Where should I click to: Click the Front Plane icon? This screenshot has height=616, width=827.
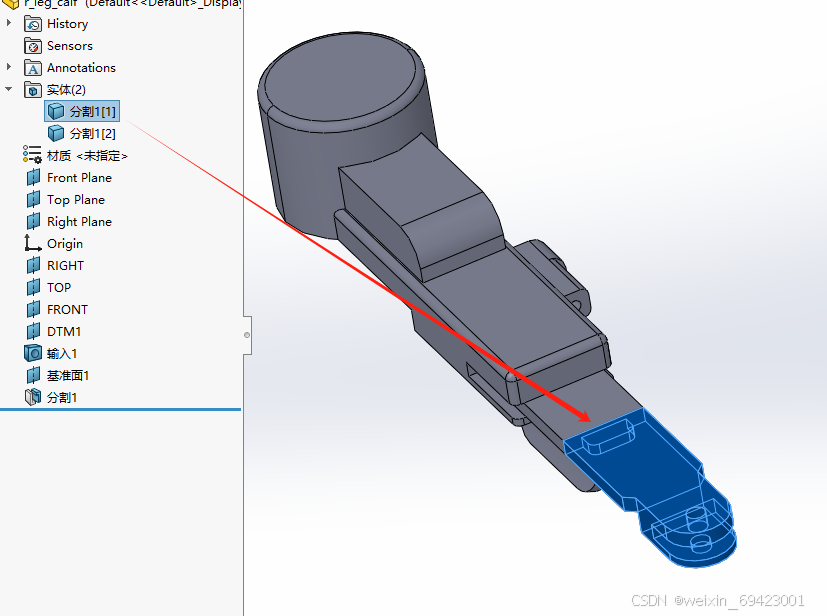click(x=33, y=177)
